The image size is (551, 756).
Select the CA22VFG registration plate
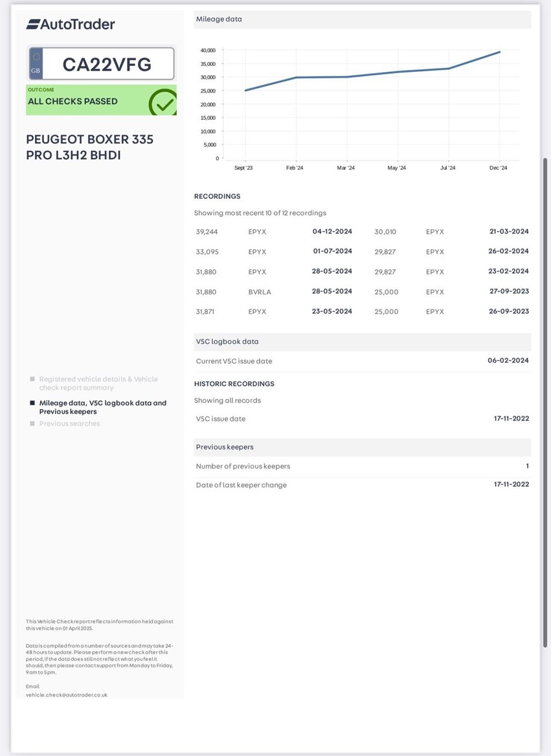(101, 63)
